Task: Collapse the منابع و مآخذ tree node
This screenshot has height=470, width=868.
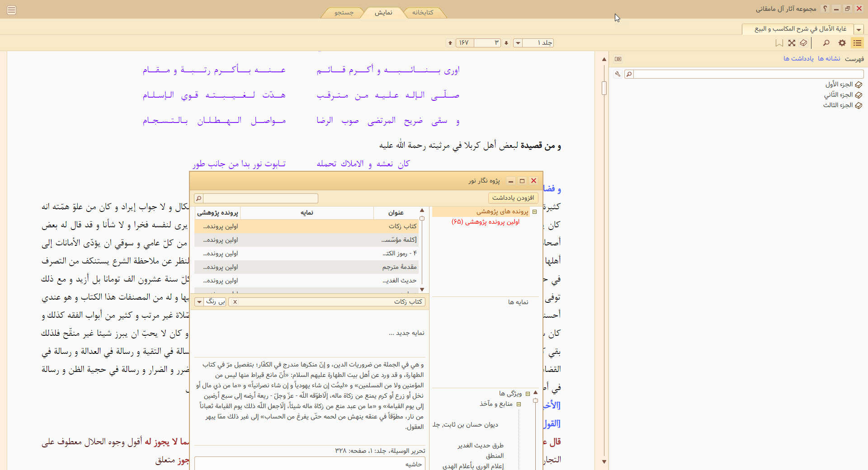Action: coord(519,404)
